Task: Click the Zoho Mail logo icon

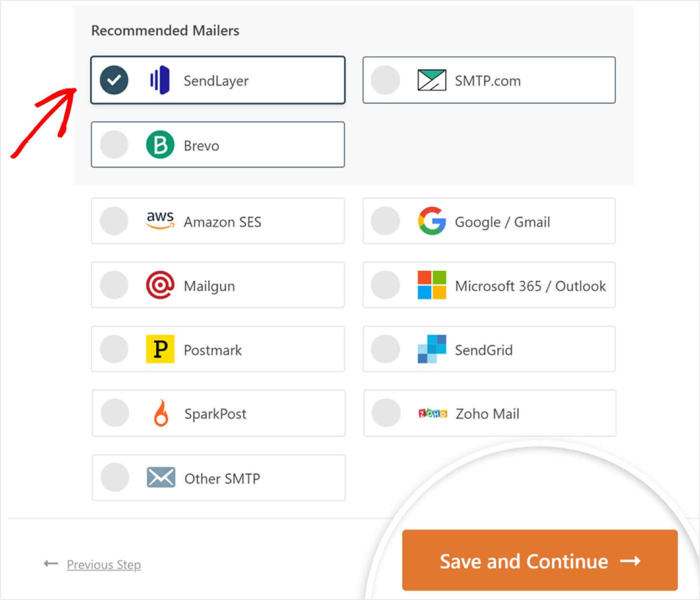Action: [432, 413]
